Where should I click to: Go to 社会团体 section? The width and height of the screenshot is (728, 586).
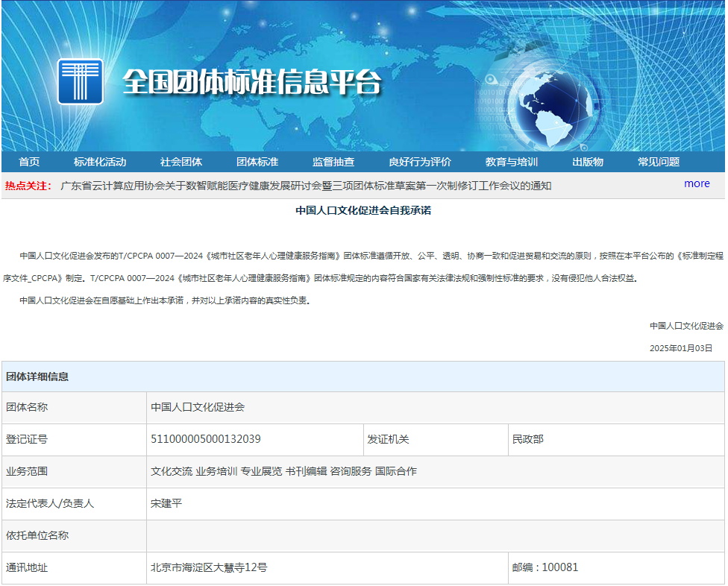pyautogui.click(x=181, y=162)
